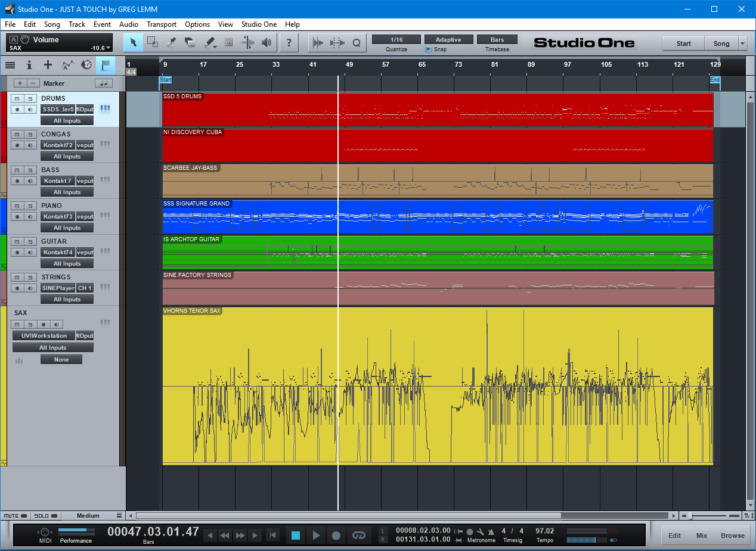Open the SAX None output dropdown
This screenshot has width=756, height=551.
(x=61, y=360)
